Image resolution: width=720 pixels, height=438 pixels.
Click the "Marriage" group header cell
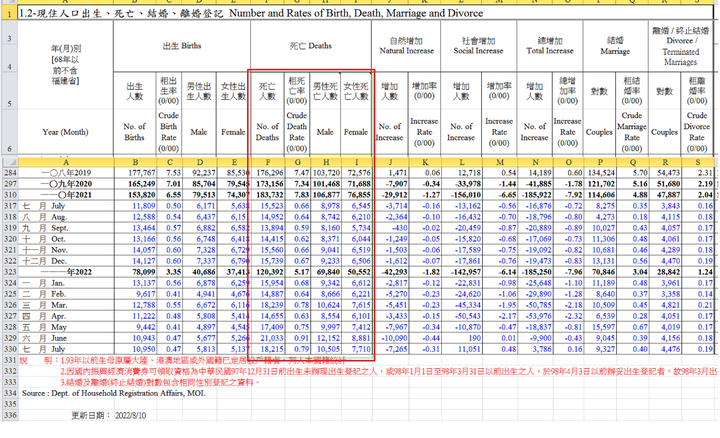tap(615, 46)
